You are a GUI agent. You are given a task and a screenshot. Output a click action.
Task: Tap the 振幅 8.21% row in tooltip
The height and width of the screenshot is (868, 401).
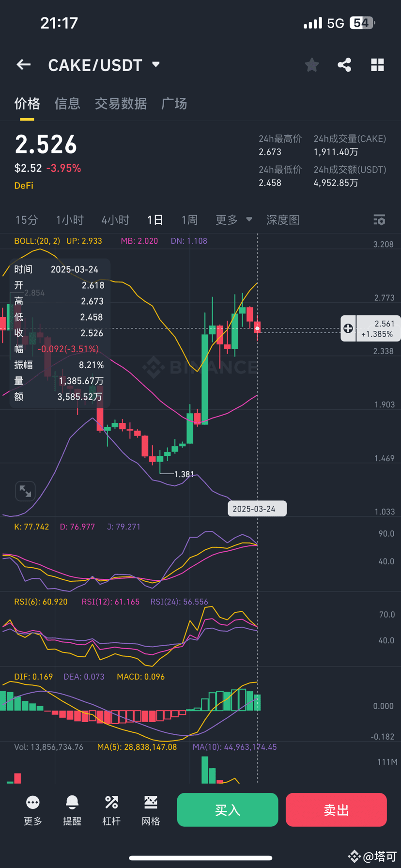(59, 365)
